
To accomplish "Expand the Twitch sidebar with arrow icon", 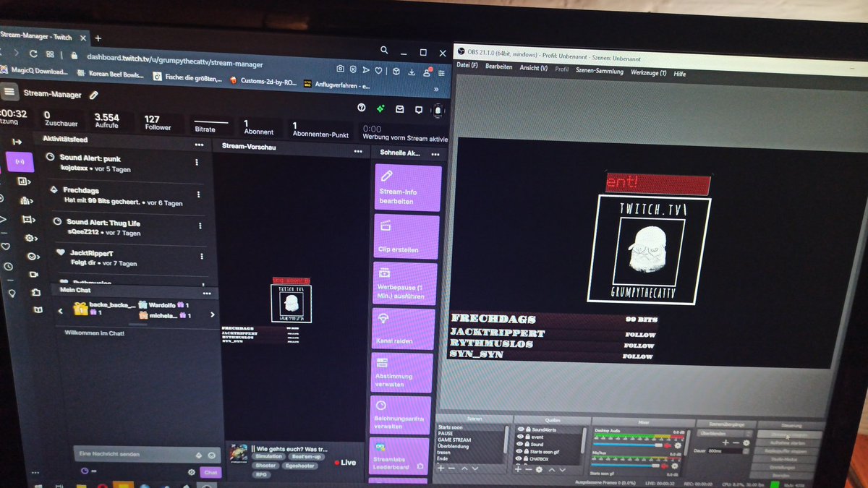I will 17,142.
